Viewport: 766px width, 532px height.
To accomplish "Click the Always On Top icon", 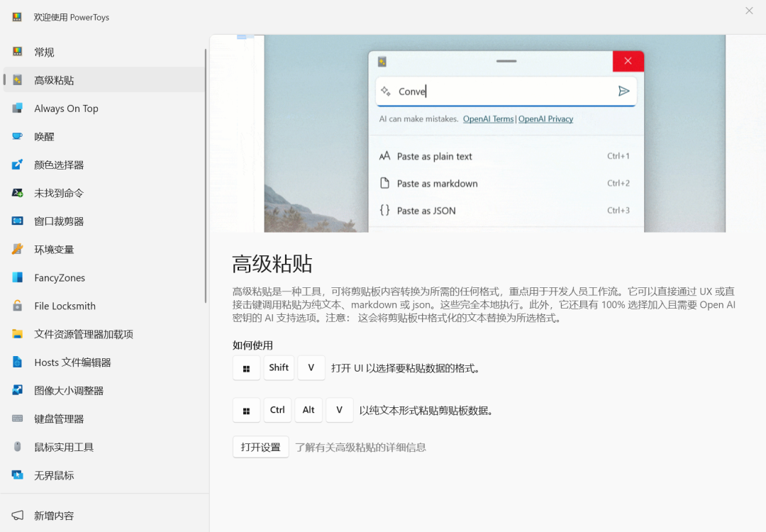I will tap(18, 108).
